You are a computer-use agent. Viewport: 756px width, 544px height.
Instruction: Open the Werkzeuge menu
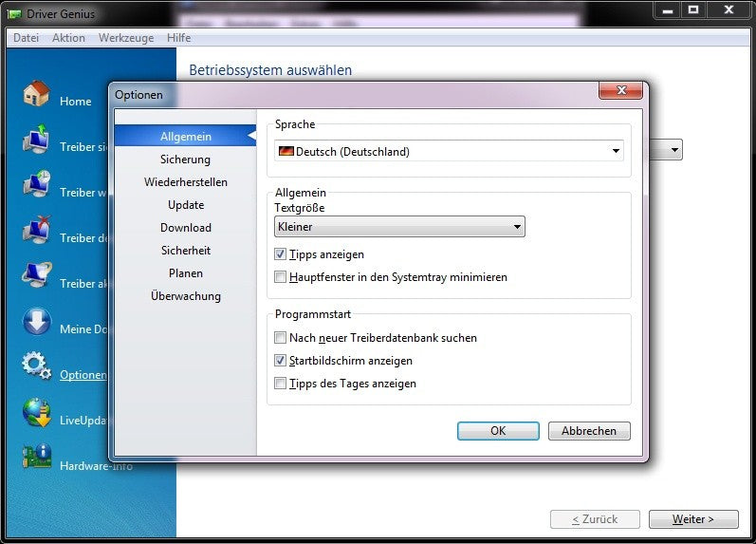coord(126,38)
